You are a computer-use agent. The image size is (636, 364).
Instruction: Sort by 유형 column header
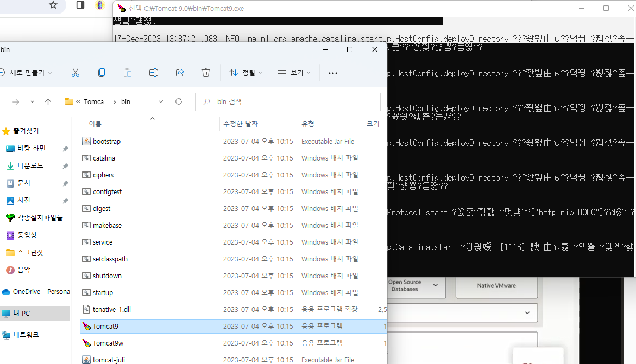click(x=308, y=124)
